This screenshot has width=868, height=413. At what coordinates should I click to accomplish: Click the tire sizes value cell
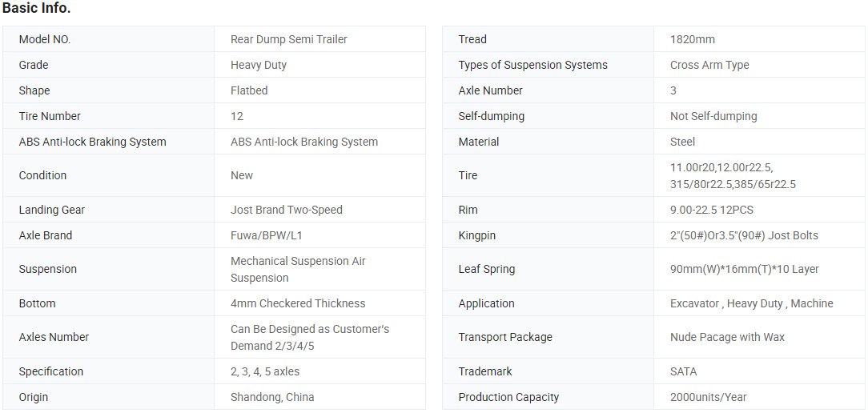(759, 175)
